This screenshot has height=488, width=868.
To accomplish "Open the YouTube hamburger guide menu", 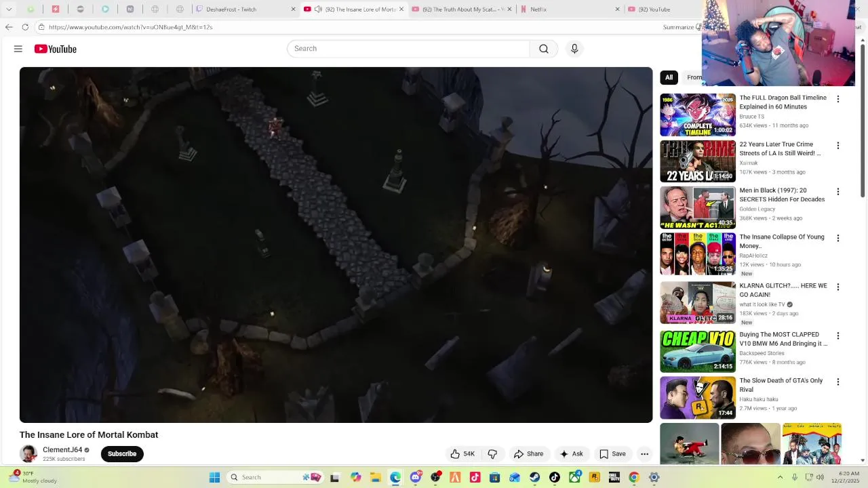I will [18, 49].
